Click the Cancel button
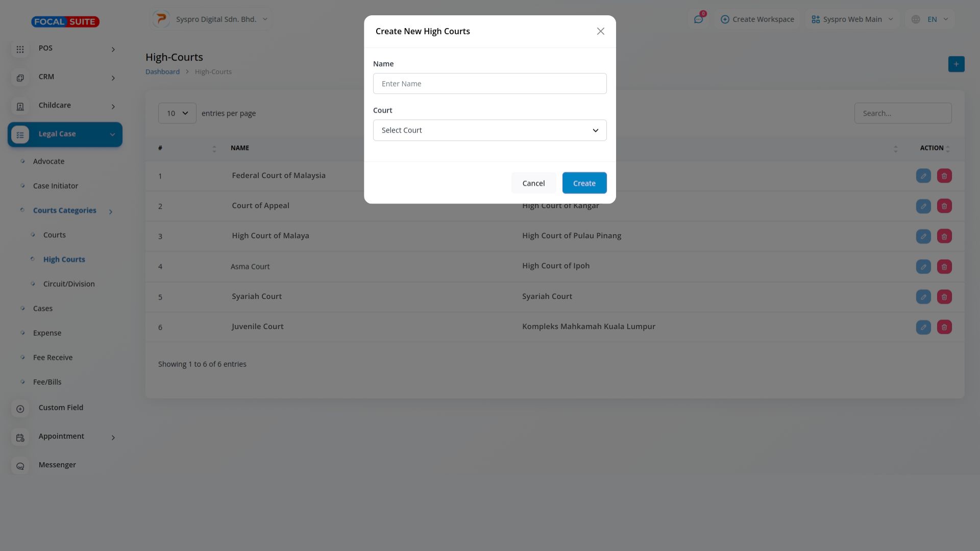This screenshot has width=980, height=551. pyautogui.click(x=533, y=183)
